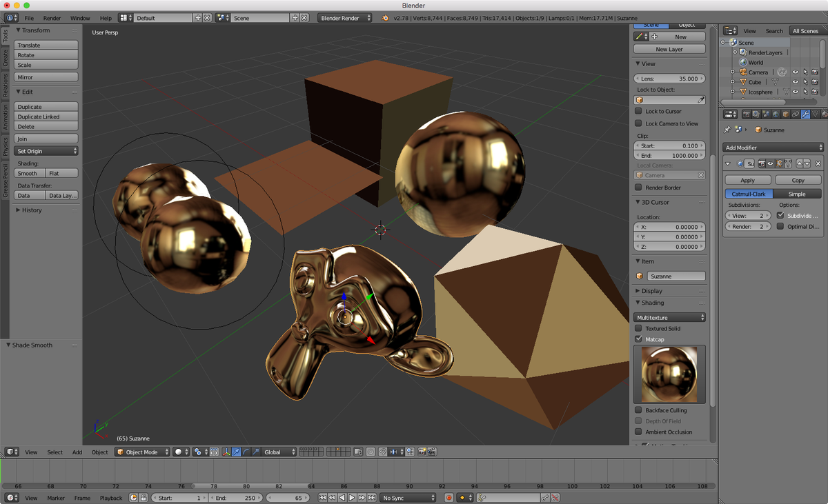Open the Multitexture shading dropdown
Image resolution: width=828 pixels, height=504 pixels.
(x=669, y=318)
